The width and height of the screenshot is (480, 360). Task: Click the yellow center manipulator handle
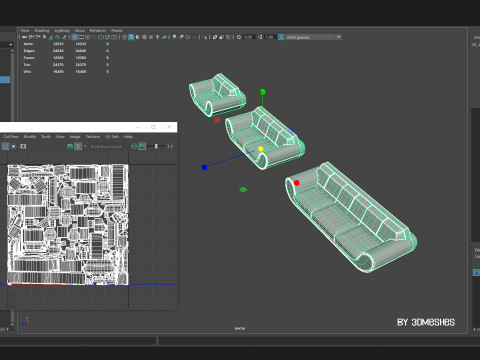[261, 149]
